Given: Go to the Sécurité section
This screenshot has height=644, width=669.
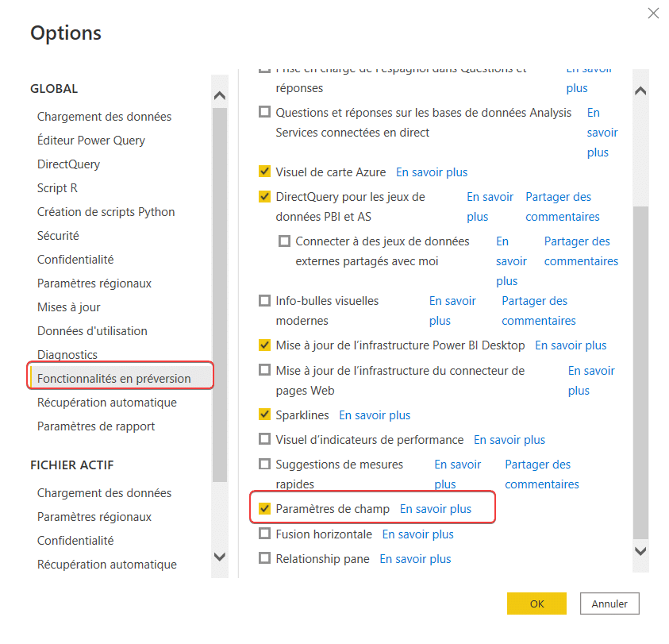Looking at the screenshot, I should 58,236.
